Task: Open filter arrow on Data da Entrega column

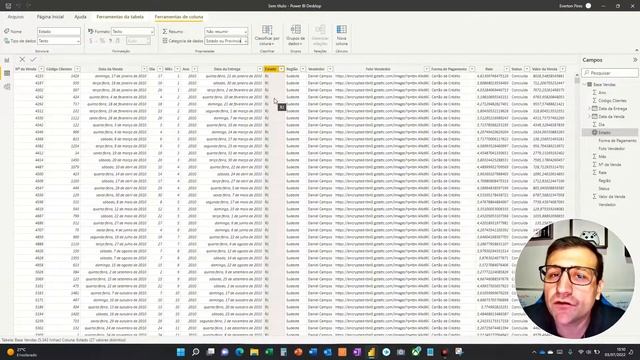Action: [x=260, y=69]
